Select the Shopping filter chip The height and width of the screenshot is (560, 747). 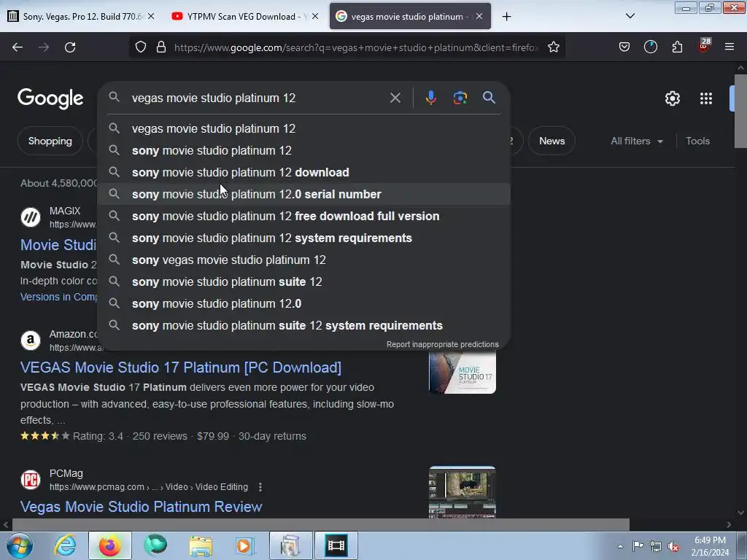50,141
